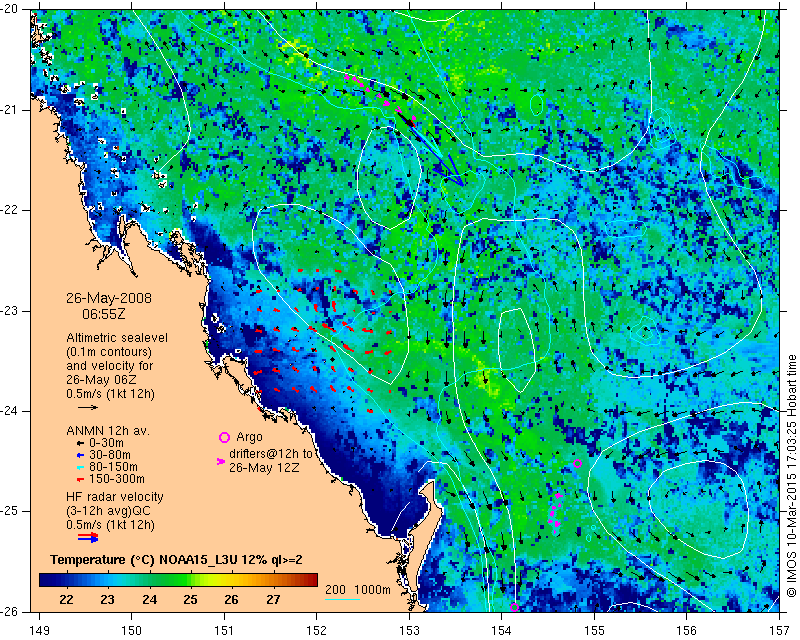Click the cyan 200m depth contour legend line

[343, 599]
